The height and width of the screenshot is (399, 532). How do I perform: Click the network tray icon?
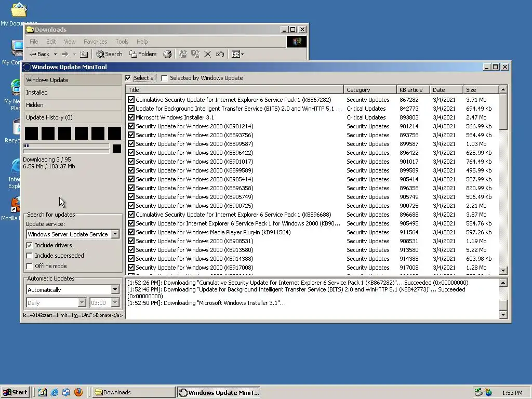[x=478, y=392]
